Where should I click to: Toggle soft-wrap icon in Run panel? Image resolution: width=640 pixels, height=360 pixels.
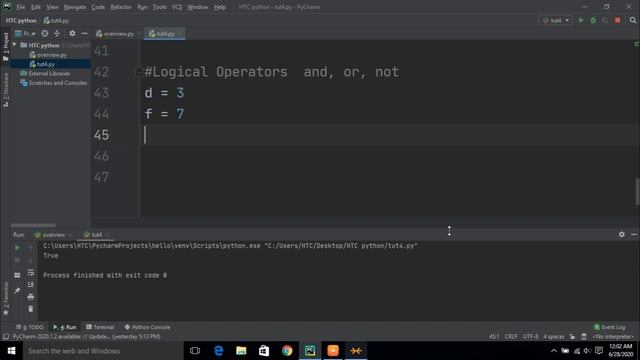31,273
